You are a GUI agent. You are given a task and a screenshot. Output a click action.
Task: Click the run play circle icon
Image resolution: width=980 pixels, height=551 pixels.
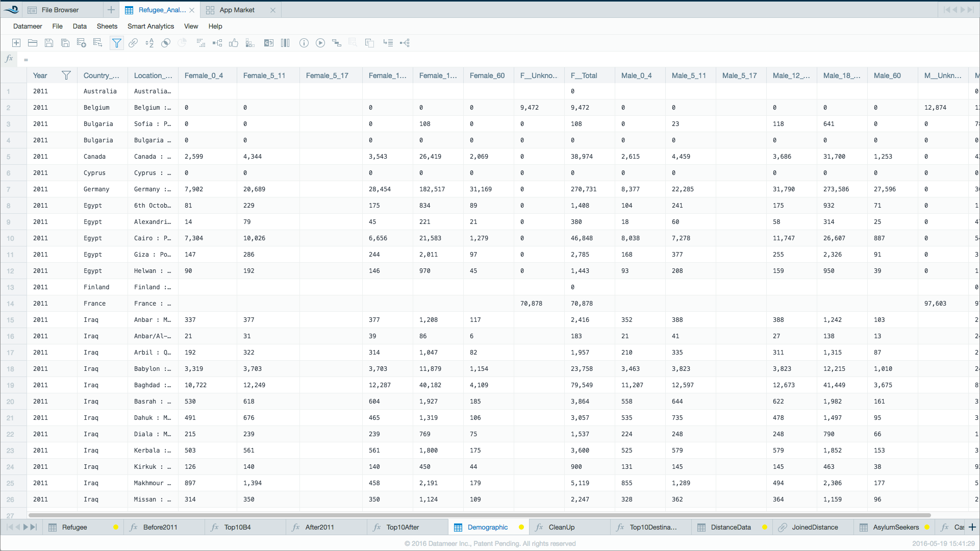(x=320, y=43)
